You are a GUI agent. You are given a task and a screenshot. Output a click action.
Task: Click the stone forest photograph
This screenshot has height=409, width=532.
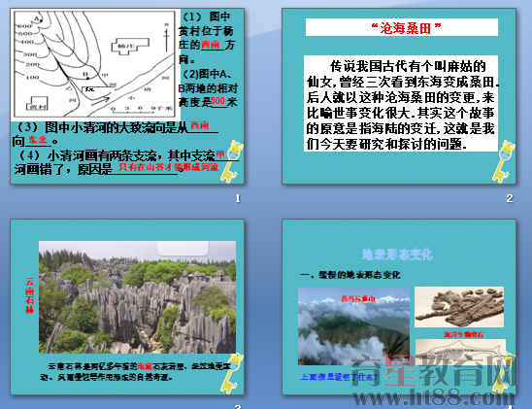pos(137,297)
